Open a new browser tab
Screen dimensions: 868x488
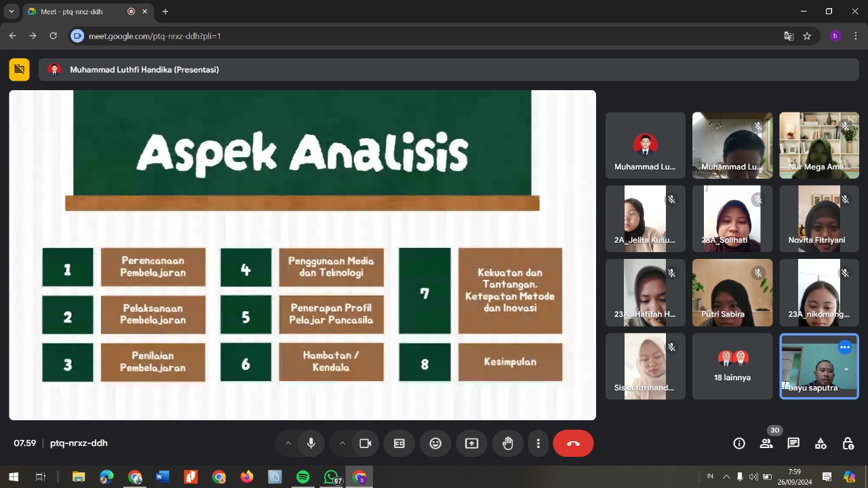click(165, 12)
